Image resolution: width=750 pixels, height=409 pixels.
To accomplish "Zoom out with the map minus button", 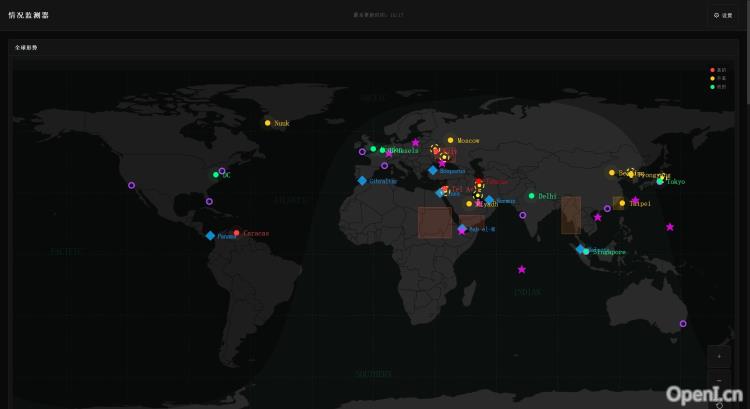I will coord(719,381).
